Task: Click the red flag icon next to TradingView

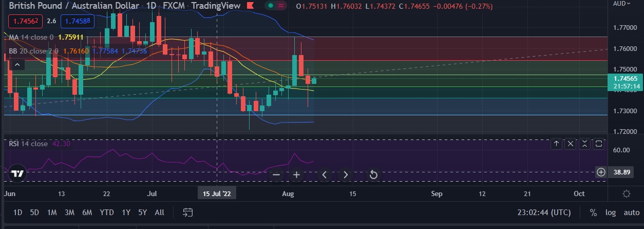Action: coord(250,6)
